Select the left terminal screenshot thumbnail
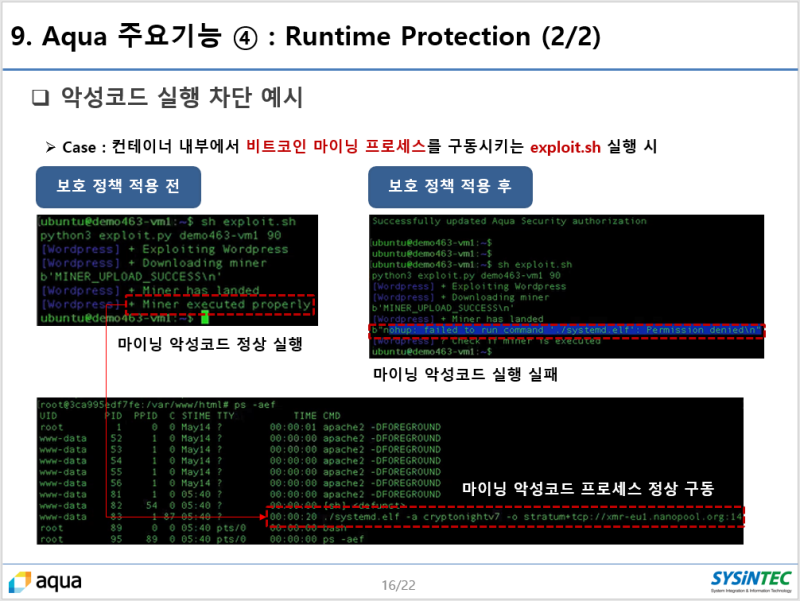Image resolution: width=800 pixels, height=601 pixels. click(175, 270)
